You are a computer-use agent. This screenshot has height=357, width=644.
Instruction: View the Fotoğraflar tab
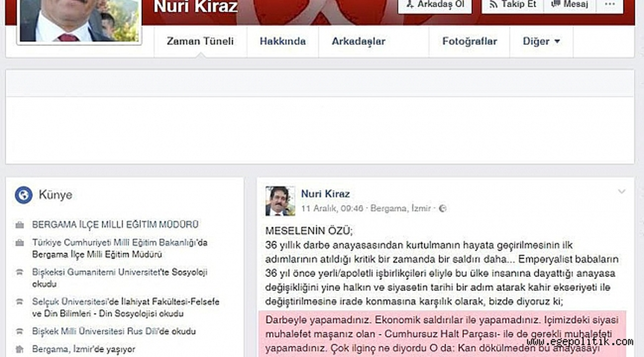[x=469, y=41]
